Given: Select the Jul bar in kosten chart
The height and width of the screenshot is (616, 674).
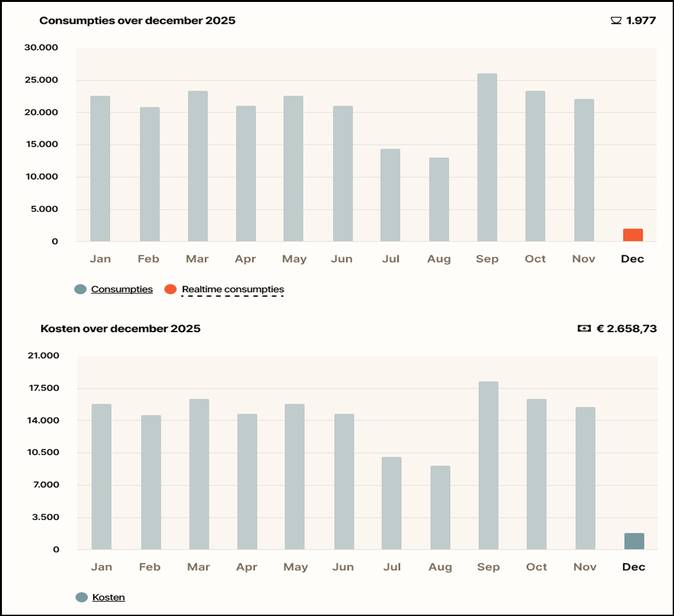Looking at the screenshot, I should tap(391, 503).
